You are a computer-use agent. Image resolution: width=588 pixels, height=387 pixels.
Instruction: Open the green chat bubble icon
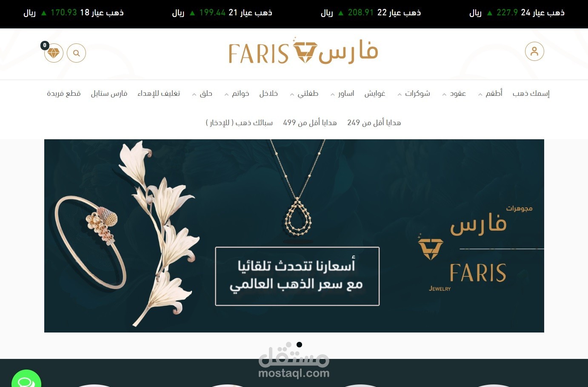pyautogui.click(x=26, y=379)
